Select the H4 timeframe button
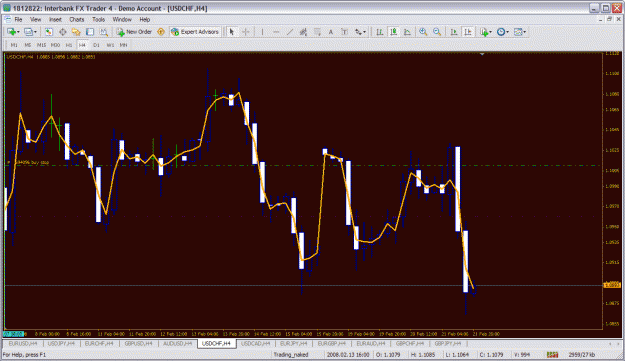This screenshot has width=625, height=361. pos(82,45)
